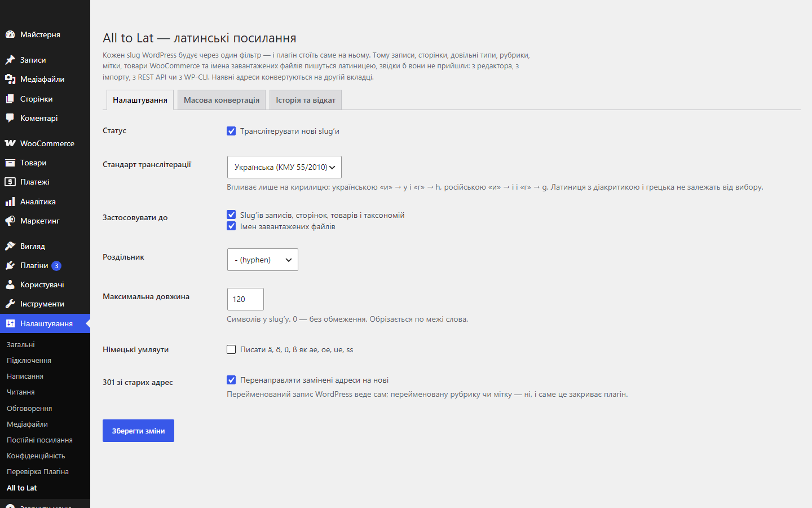Click the Медіафайли main menu label
Viewport: 812px width, 508px height.
point(42,79)
